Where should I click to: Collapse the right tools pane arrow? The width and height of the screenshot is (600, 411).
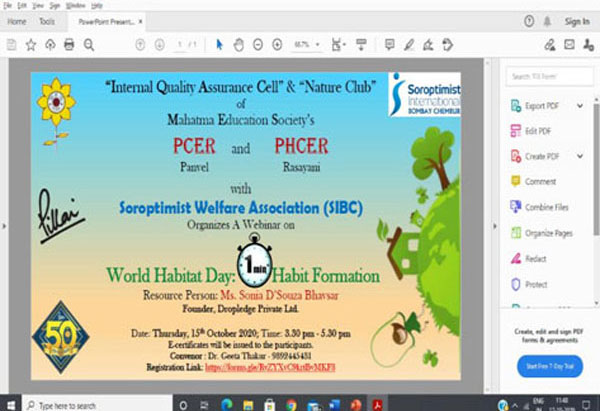pyautogui.click(x=495, y=226)
